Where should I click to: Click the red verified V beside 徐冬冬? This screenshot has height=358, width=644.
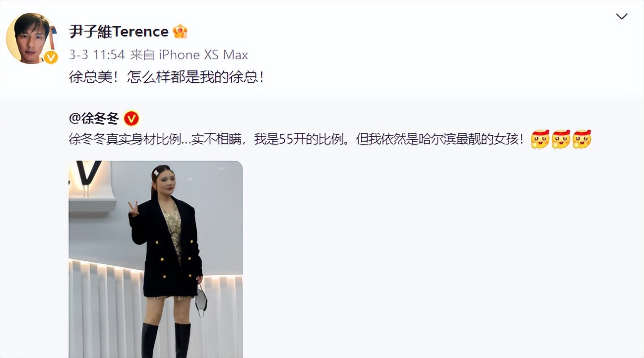coord(131,119)
